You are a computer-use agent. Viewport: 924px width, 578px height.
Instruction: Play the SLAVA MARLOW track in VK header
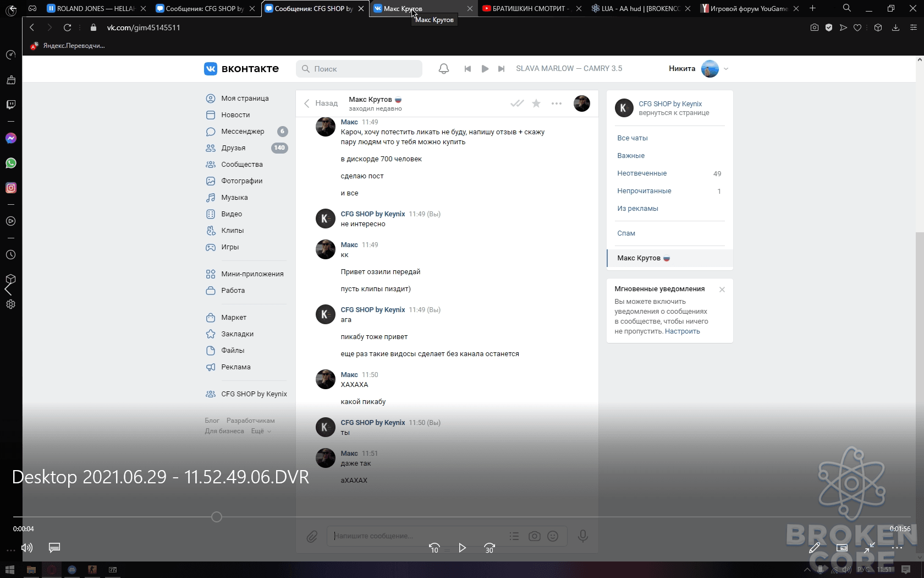[485, 69]
